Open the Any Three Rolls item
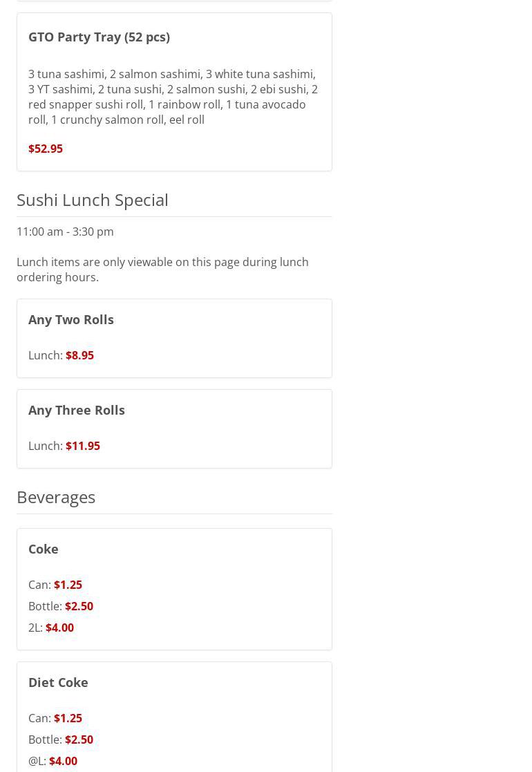Viewport: 532px width, 772px height. [x=77, y=410]
